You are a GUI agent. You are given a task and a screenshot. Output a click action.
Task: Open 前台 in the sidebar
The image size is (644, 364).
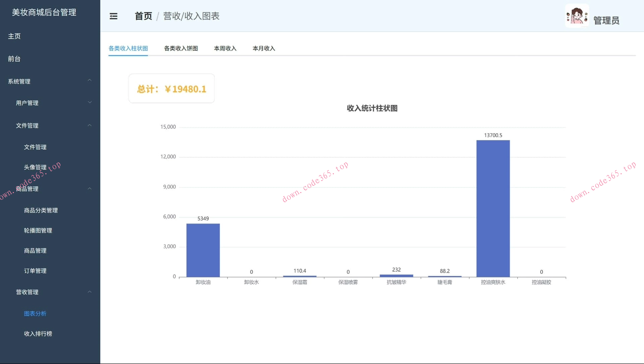14,59
